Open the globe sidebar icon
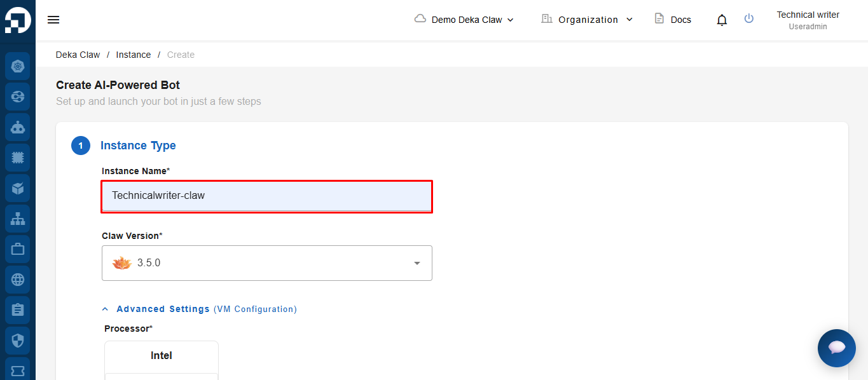This screenshot has height=380, width=868. point(18,280)
